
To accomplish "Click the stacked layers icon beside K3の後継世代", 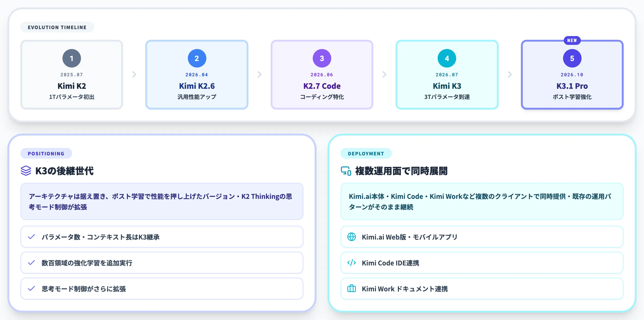I will pyautogui.click(x=26, y=171).
